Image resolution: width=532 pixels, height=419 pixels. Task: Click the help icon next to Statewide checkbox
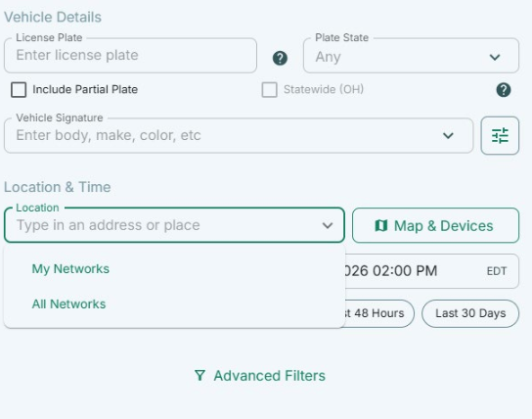tap(504, 90)
